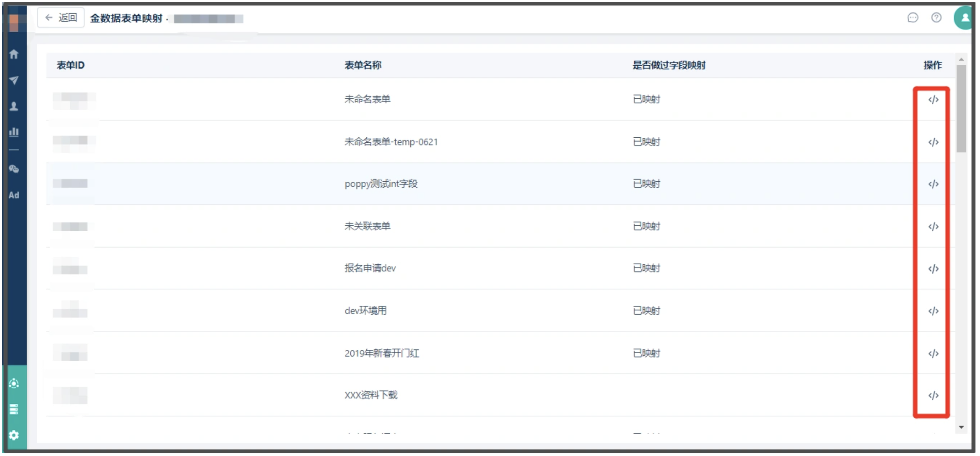The height and width of the screenshot is (456, 980).
Task: Click 已映射 status in 2019年新春开门红 row
Action: point(646,353)
